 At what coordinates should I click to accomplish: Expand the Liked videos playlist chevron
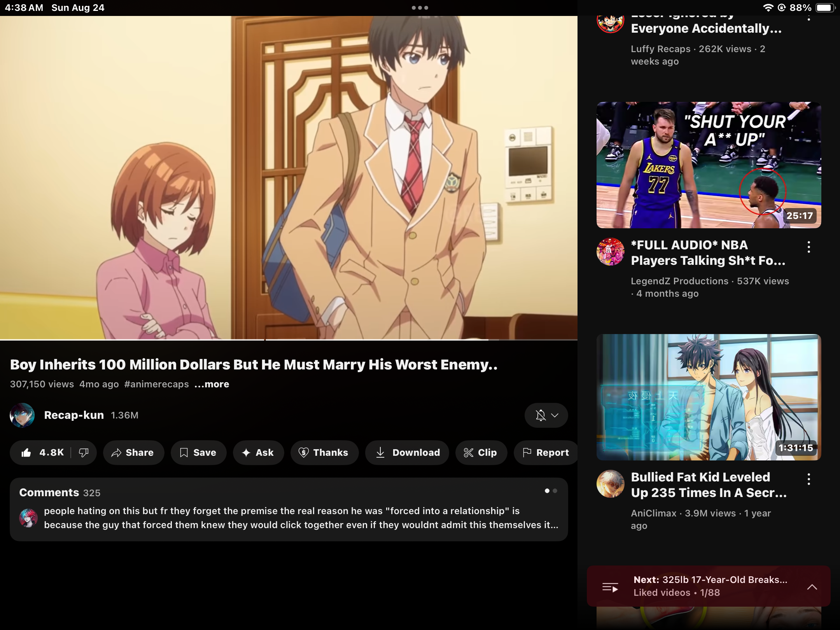point(812,587)
